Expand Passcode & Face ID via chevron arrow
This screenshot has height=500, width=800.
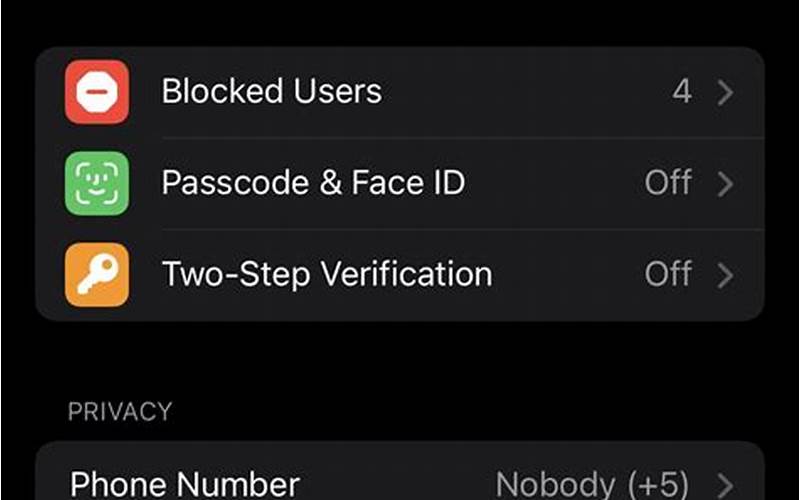click(x=725, y=184)
